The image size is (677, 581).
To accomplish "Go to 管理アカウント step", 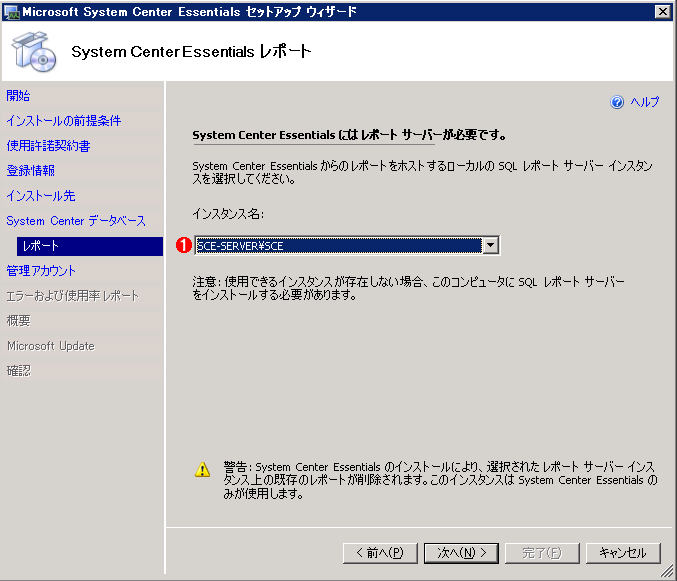I will pos(41,271).
